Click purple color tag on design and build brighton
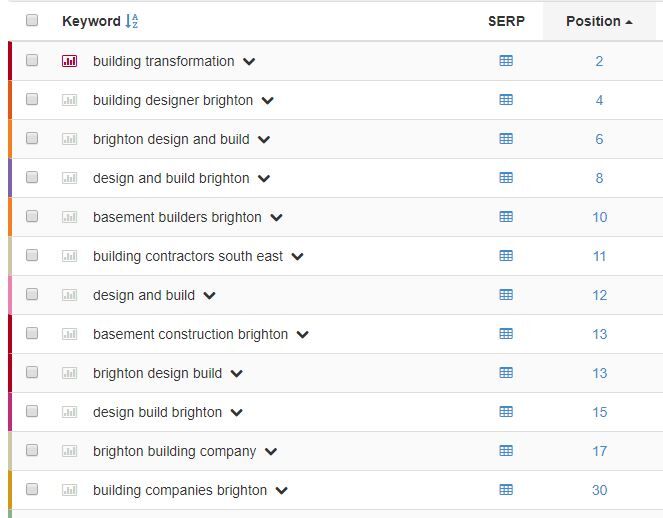Image resolution: width=663 pixels, height=518 pixels. tap(10, 178)
